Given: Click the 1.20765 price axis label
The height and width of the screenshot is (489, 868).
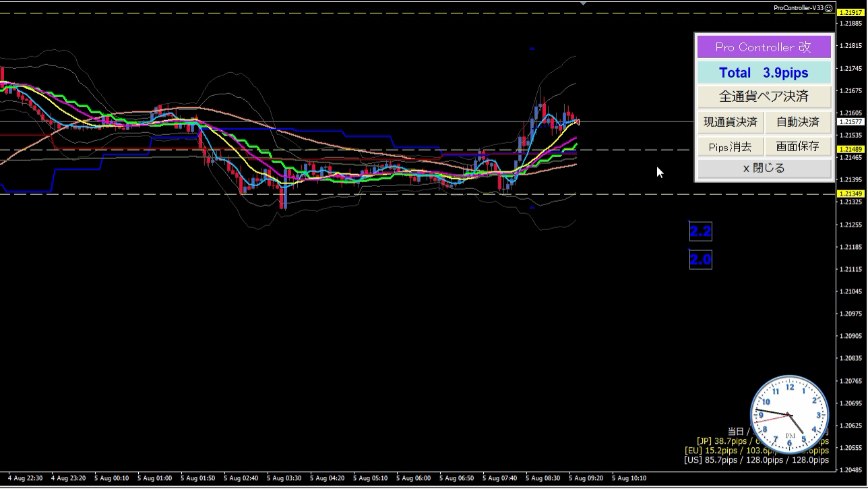Looking at the screenshot, I should point(852,381).
